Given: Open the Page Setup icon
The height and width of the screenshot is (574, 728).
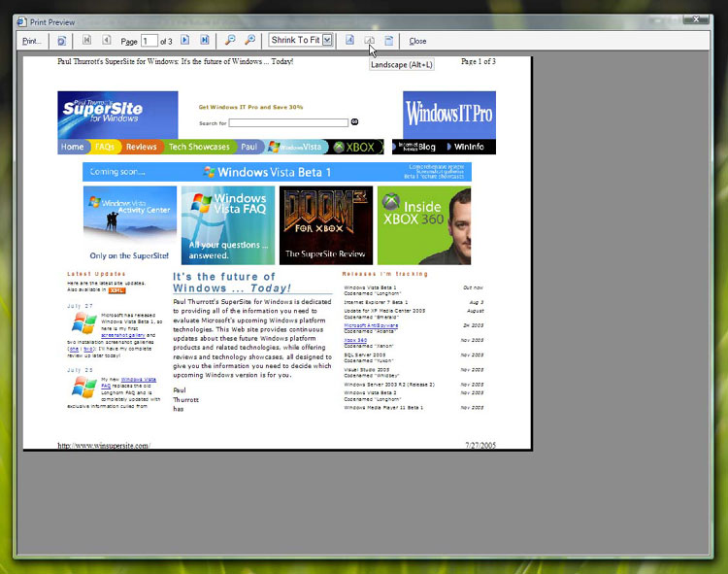Looking at the screenshot, I should 61,41.
